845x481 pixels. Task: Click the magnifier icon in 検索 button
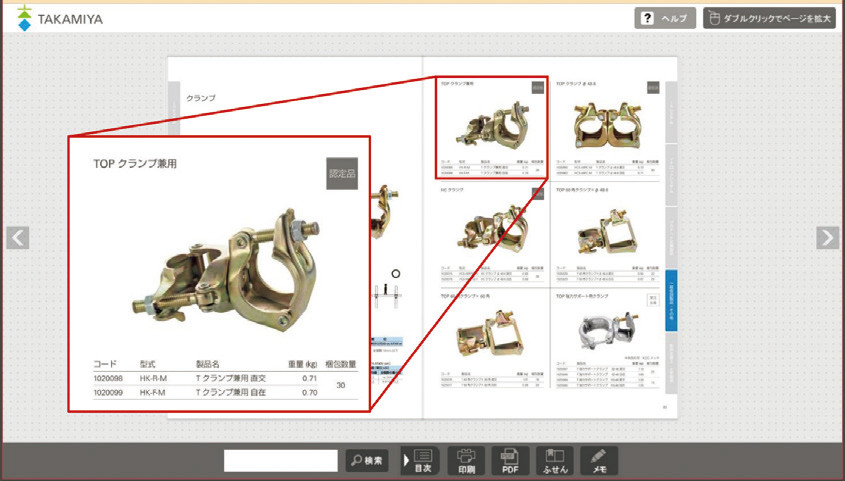pos(356,461)
